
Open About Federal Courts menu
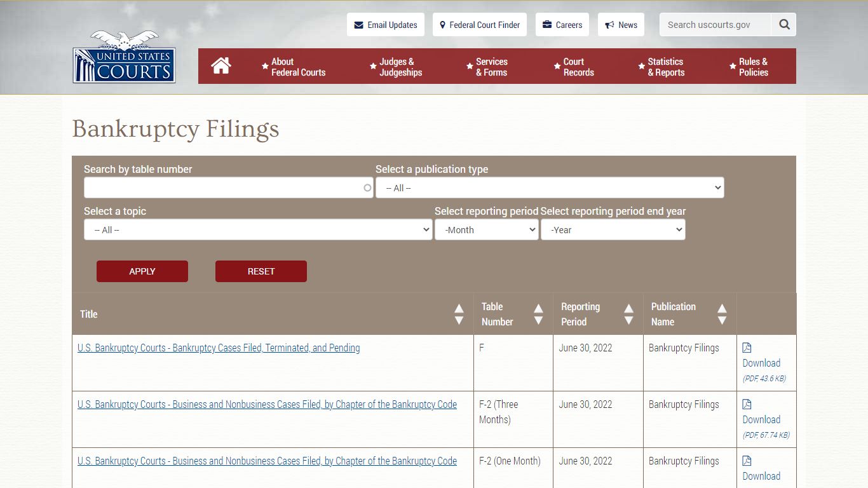coord(294,67)
